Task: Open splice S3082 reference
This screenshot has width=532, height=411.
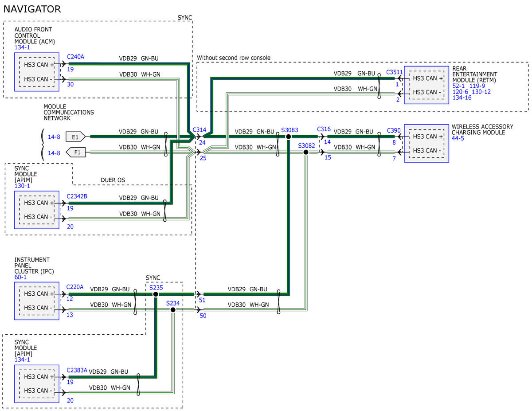Action: 307,145
